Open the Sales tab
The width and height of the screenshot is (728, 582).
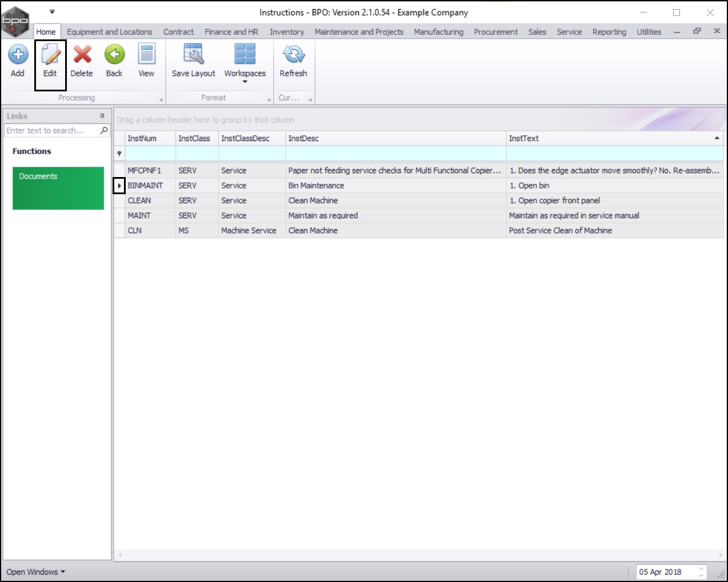[537, 32]
